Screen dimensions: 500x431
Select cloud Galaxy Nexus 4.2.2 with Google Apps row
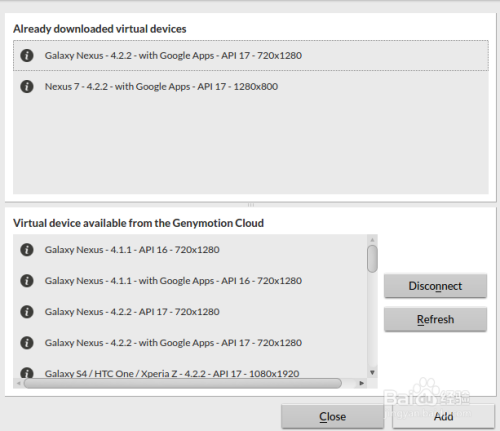(190, 343)
